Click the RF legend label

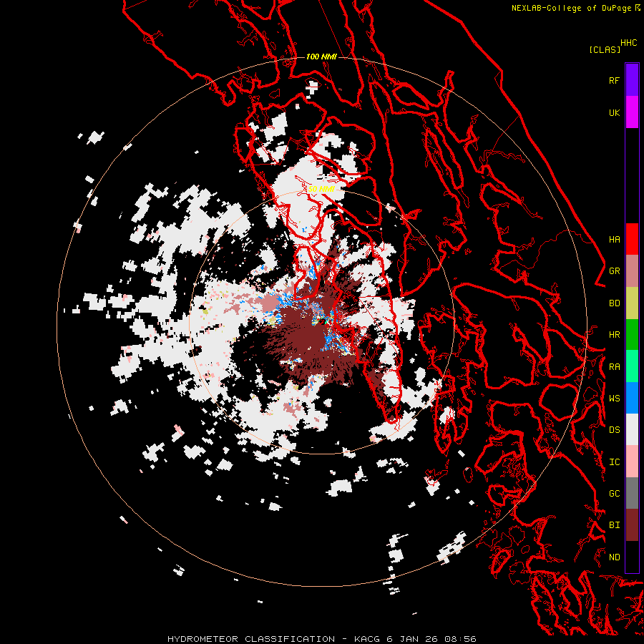(x=614, y=80)
